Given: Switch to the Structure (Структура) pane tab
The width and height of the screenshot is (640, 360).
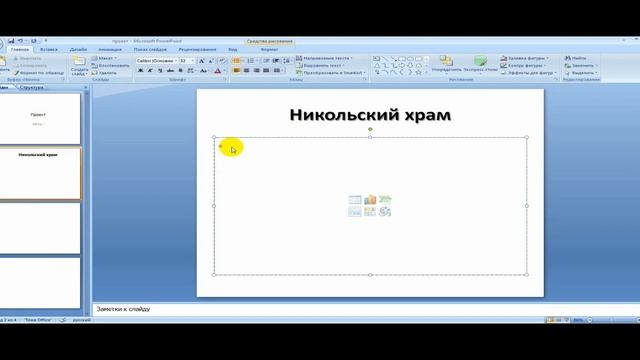Looking at the screenshot, I should [31, 87].
